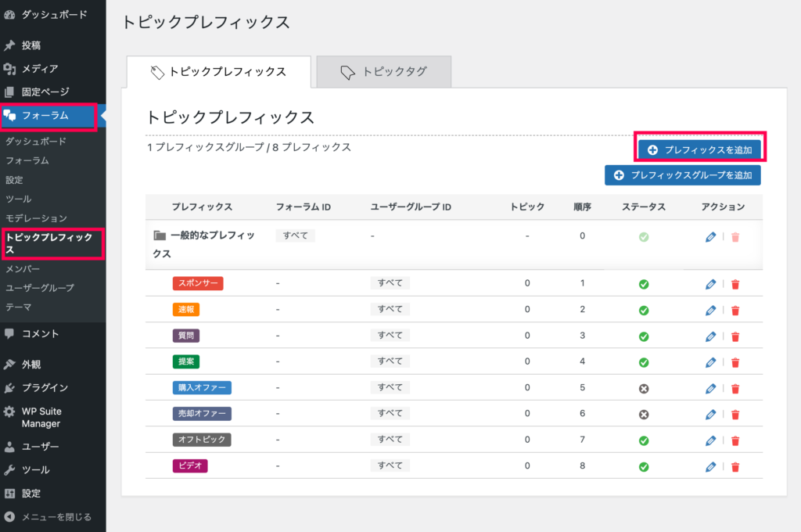Open WP Suite Manager menu
Viewport: 801px width, 532px height.
[x=53, y=418]
